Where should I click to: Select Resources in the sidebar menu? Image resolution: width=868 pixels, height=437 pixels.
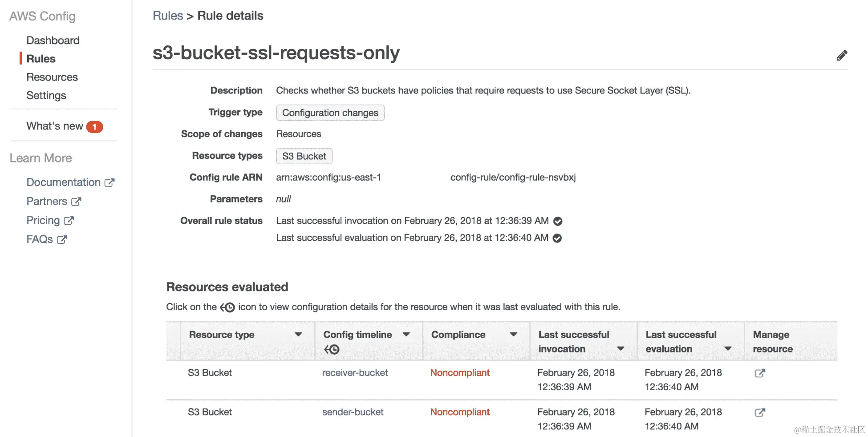pos(52,77)
